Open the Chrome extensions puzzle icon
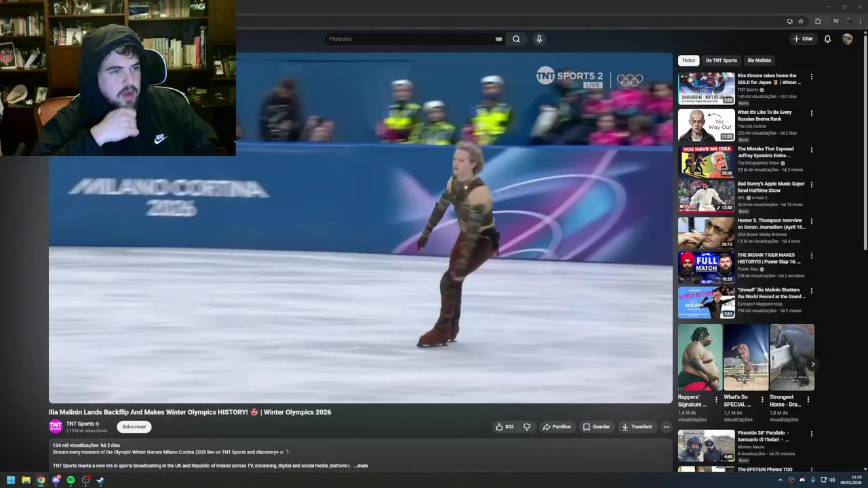Viewport: 868px width, 488px height. pos(818,21)
